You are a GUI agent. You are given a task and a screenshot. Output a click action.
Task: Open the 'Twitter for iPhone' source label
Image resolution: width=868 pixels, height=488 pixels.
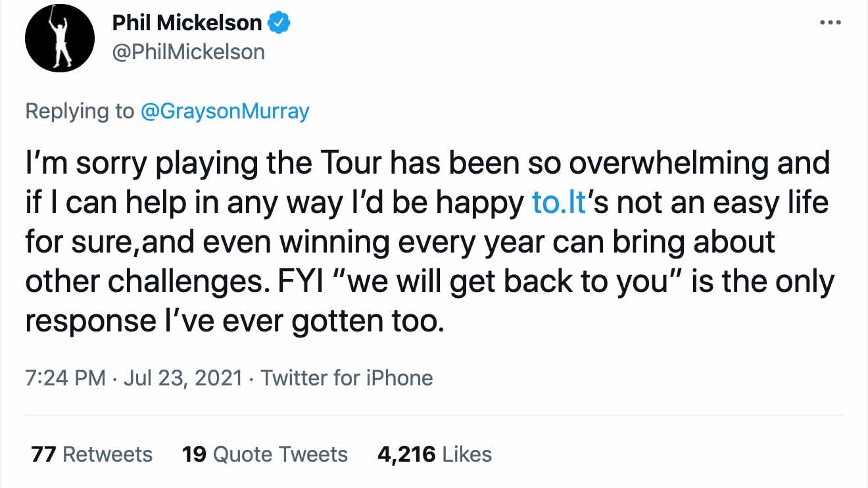pyautogui.click(x=347, y=378)
